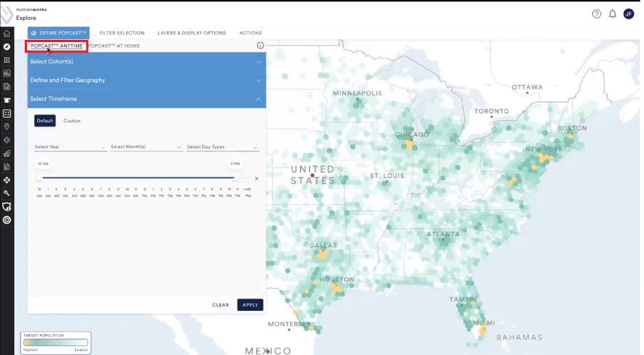The image size is (644, 355).
Task: Open the checklist panel icon in sidebar
Action: tap(7, 114)
